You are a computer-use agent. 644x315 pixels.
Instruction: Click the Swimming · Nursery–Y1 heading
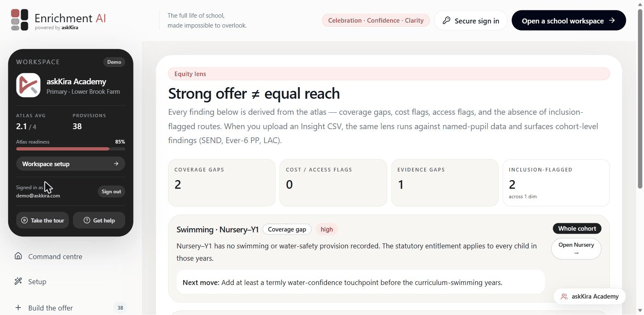point(218,229)
